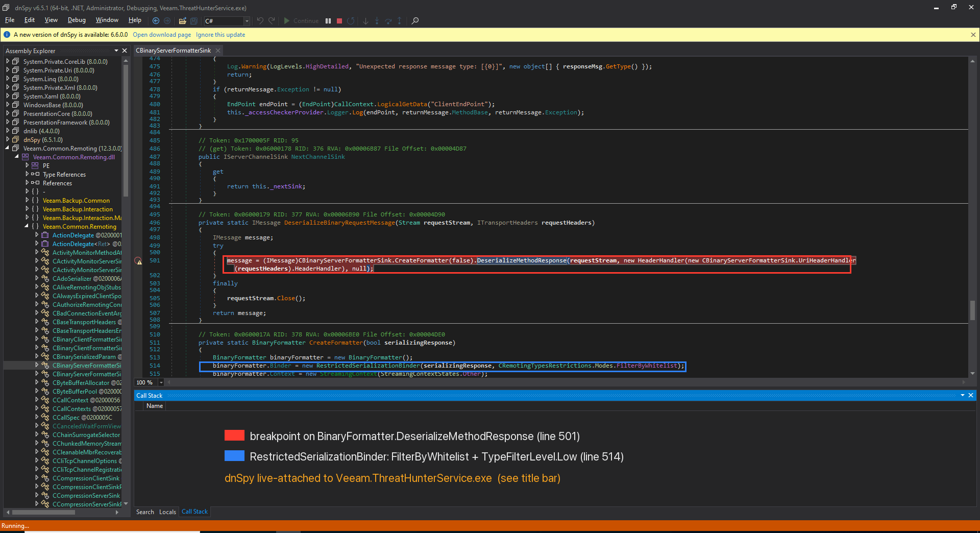Dismiss the yellow update notification bar
Viewport: 980px width, 533px height.
[x=973, y=35]
